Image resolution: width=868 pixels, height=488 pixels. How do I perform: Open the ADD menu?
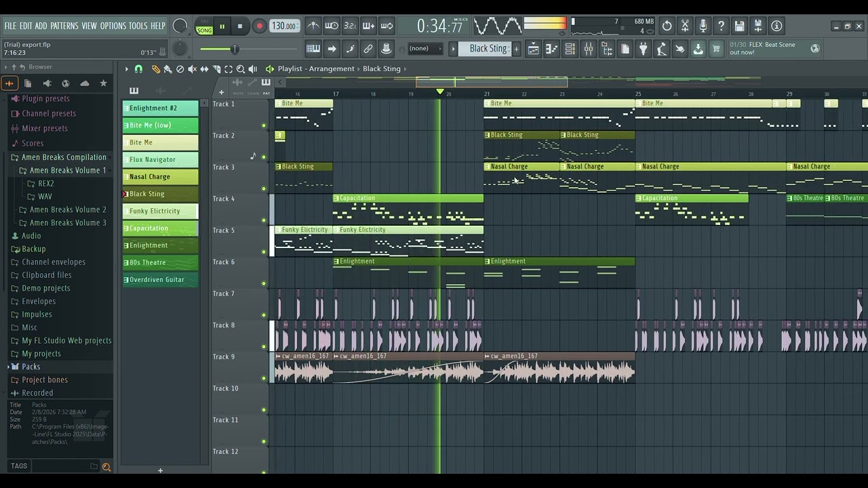(41, 26)
